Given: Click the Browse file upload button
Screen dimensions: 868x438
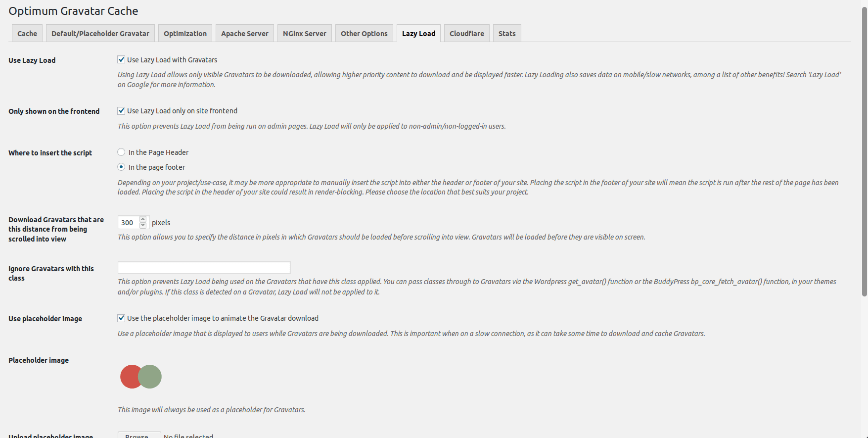Looking at the screenshot, I should click(x=139, y=435).
